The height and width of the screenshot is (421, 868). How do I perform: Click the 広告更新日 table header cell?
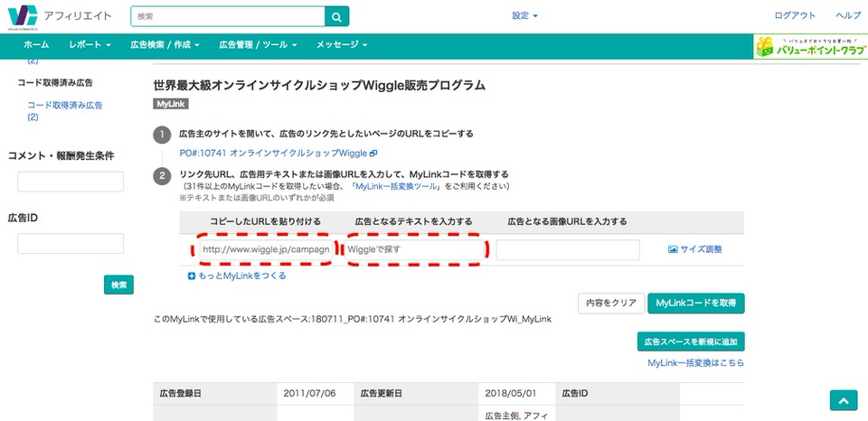pyautogui.click(x=416, y=393)
